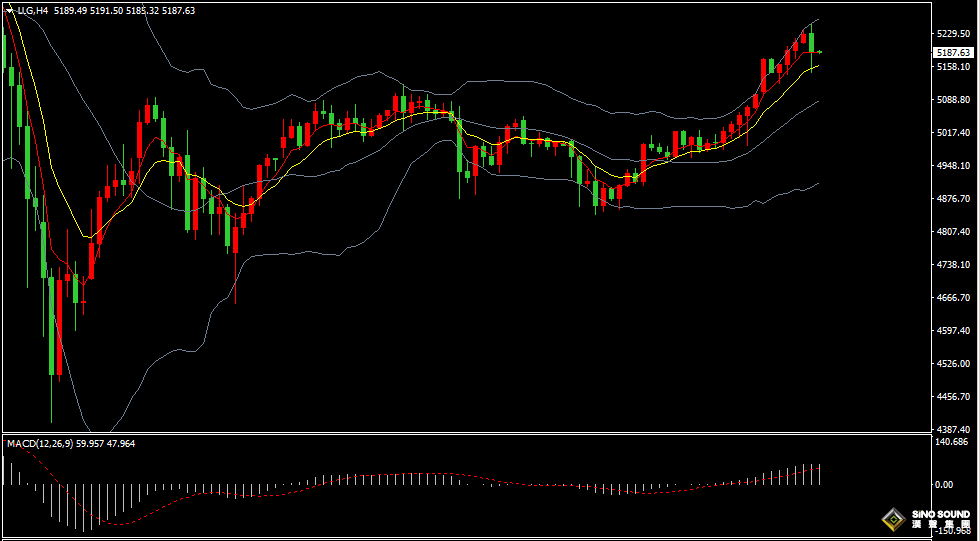This screenshot has width=980, height=541.
Task: Click the 4948.10 price axis label
Action: pyautogui.click(x=951, y=165)
